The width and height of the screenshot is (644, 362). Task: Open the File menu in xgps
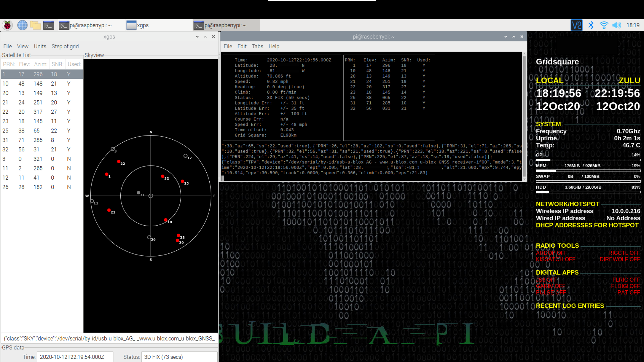(x=7, y=46)
